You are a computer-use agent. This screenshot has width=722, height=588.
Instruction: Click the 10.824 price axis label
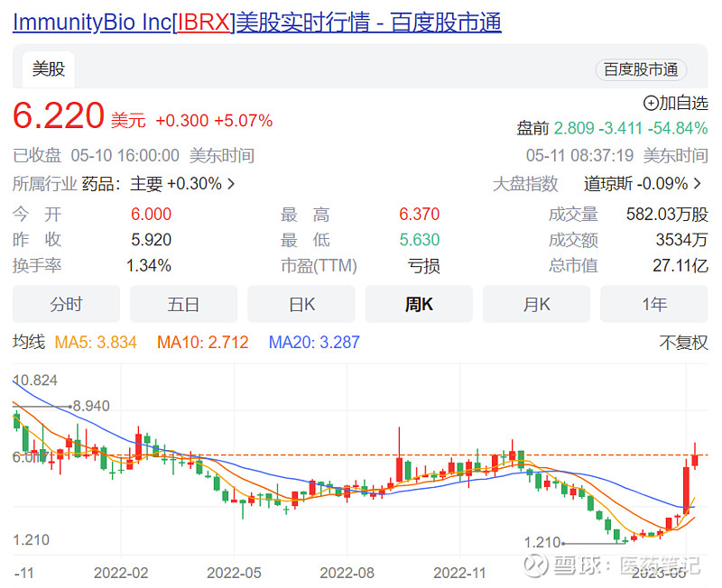click(35, 381)
